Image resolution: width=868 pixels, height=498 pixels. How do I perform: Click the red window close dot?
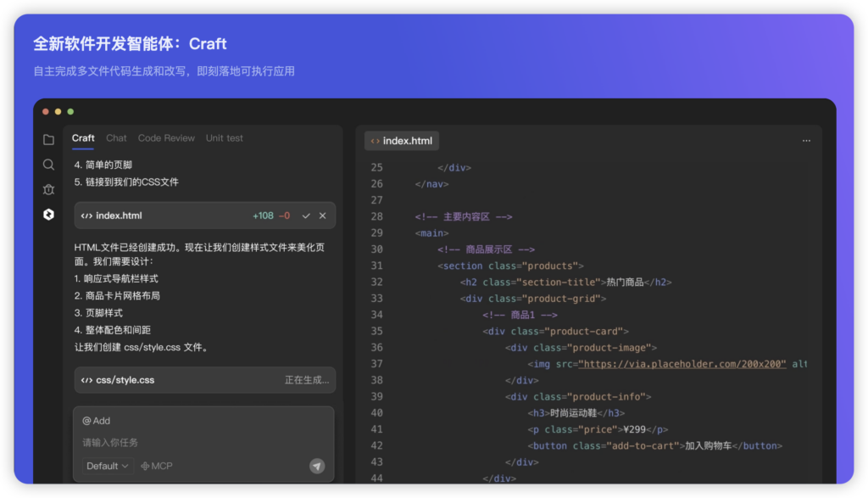tap(46, 111)
